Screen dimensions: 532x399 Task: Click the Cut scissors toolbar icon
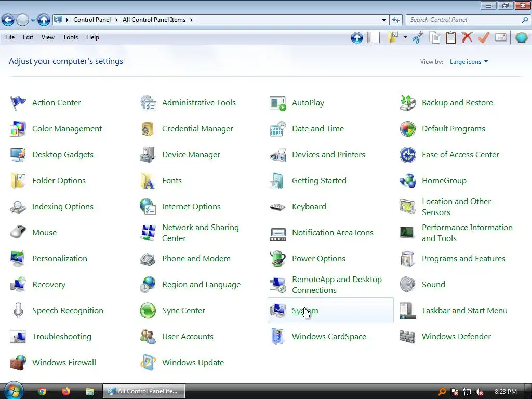418,37
